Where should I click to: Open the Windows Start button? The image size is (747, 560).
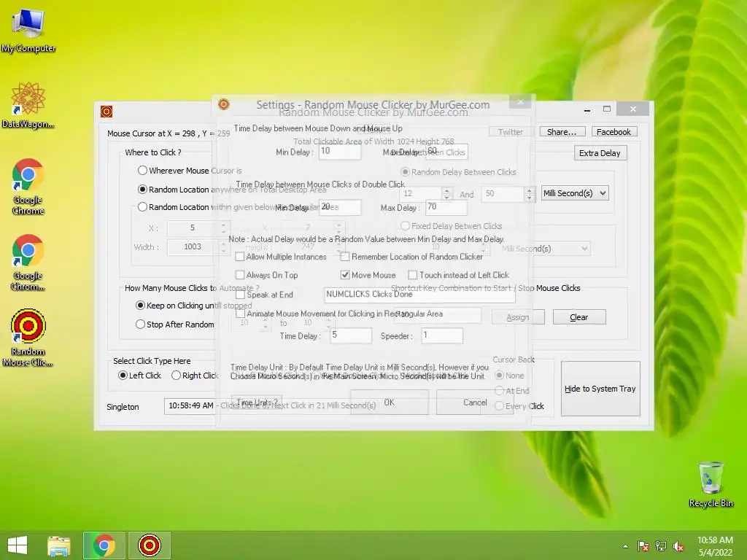[18, 545]
